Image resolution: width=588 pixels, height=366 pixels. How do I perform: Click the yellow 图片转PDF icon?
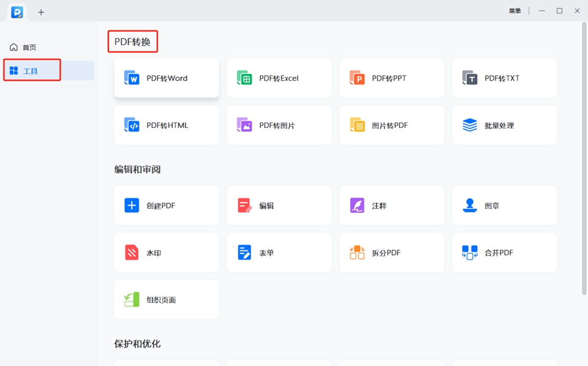tap(357, 125)
